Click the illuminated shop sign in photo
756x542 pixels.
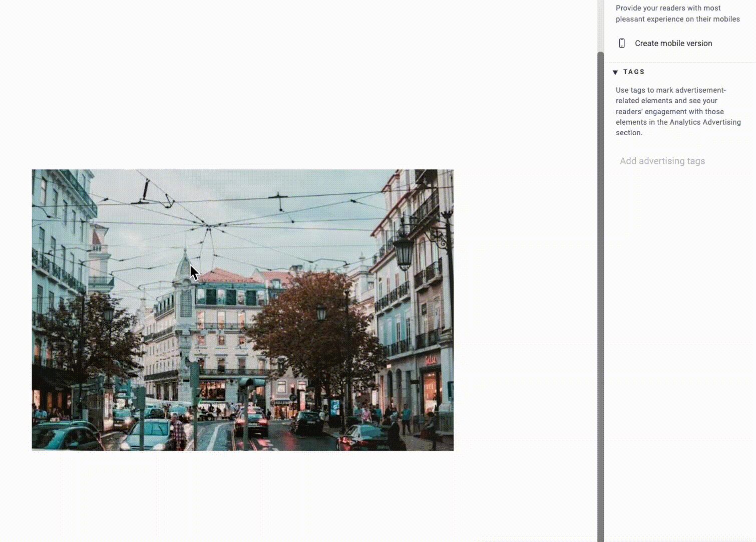tap(431, 360)
